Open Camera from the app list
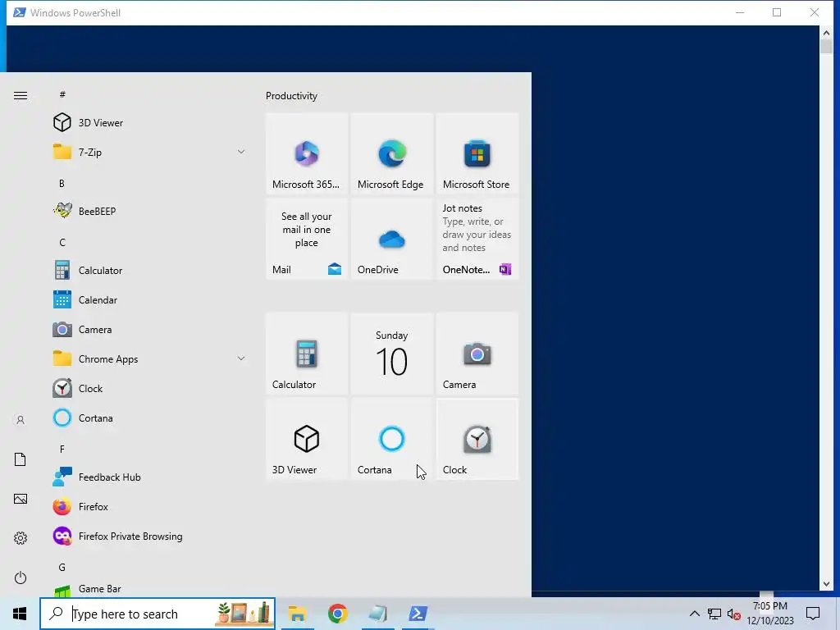This screenshot has height=630, width=840. pyautogui.click(x=148, y=330)
